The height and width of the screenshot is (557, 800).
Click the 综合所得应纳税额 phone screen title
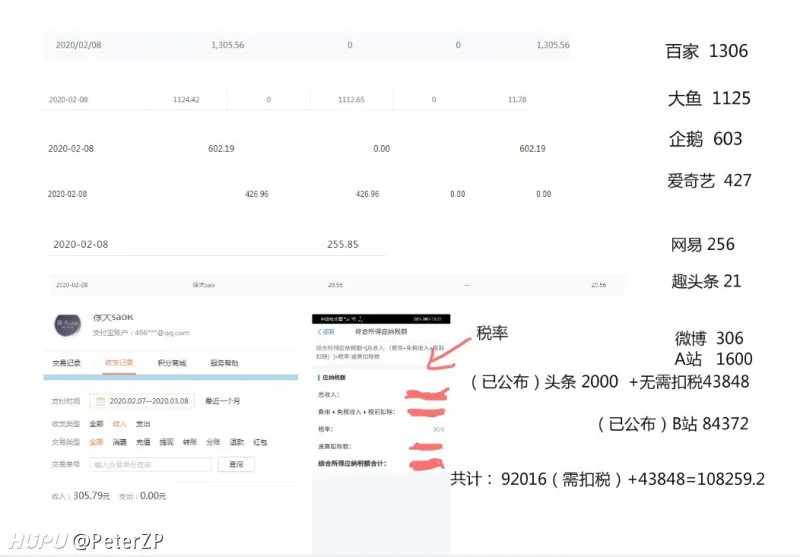tap(381, 332)
